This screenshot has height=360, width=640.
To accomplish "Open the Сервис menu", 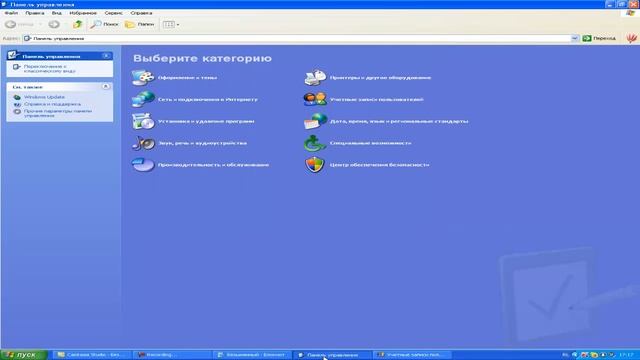I will pyautogui.click(x=113, y=13).
